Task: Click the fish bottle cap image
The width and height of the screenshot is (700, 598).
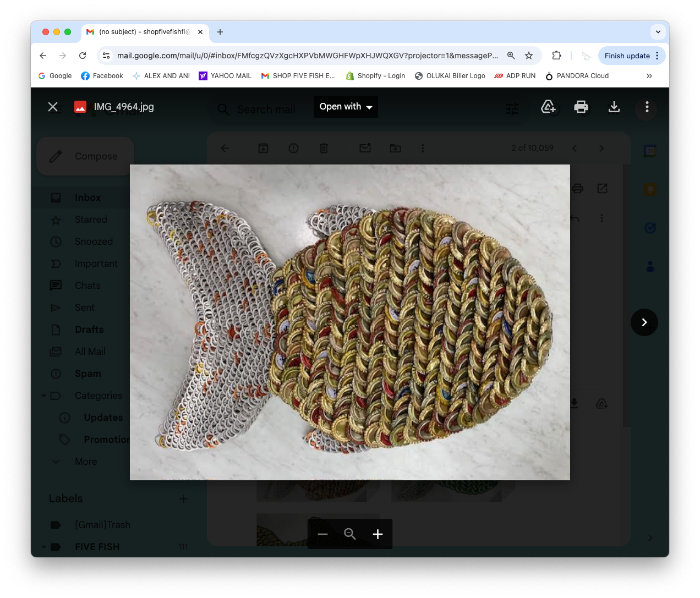Action: [x=350, y=322]
